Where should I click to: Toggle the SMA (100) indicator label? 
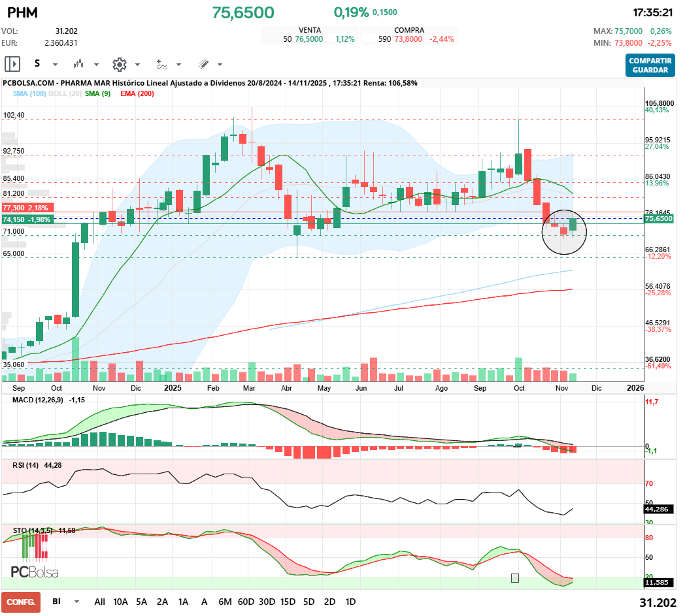pos(29,94)
